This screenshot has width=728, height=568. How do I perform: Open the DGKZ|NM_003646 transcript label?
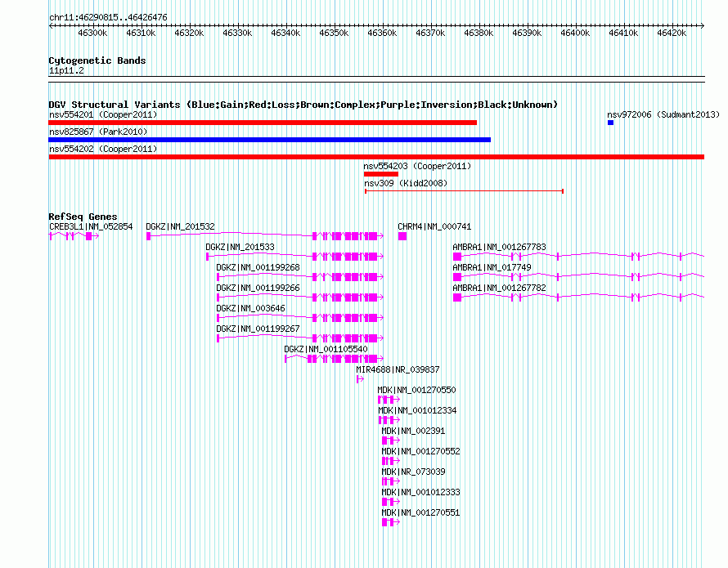pos(250,308)
